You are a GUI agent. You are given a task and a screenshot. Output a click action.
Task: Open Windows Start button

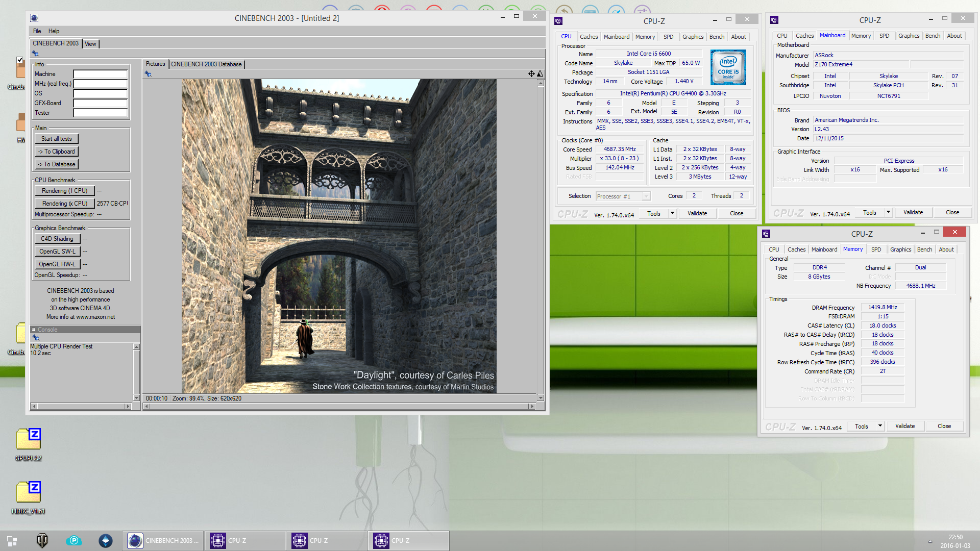click(x=12, y=541)
